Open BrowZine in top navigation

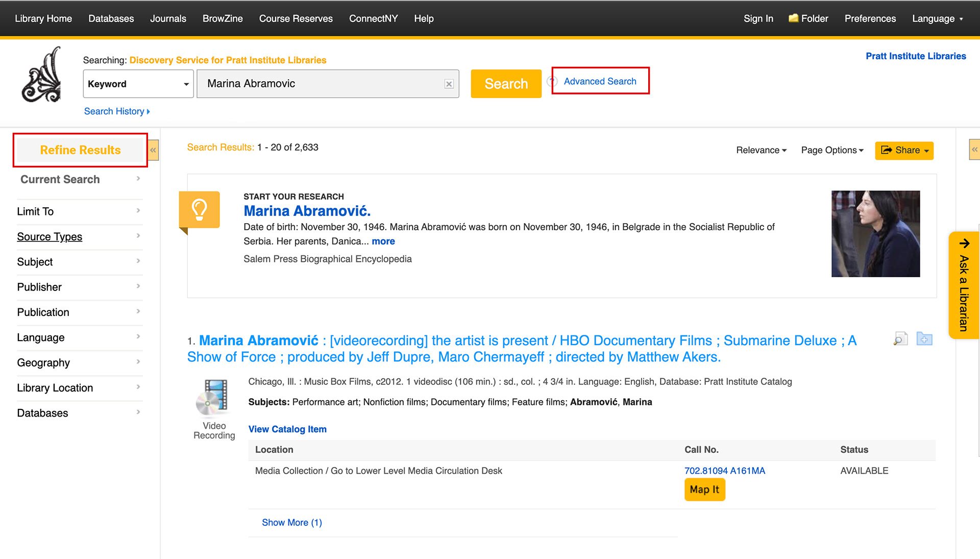tap(223, 18)
